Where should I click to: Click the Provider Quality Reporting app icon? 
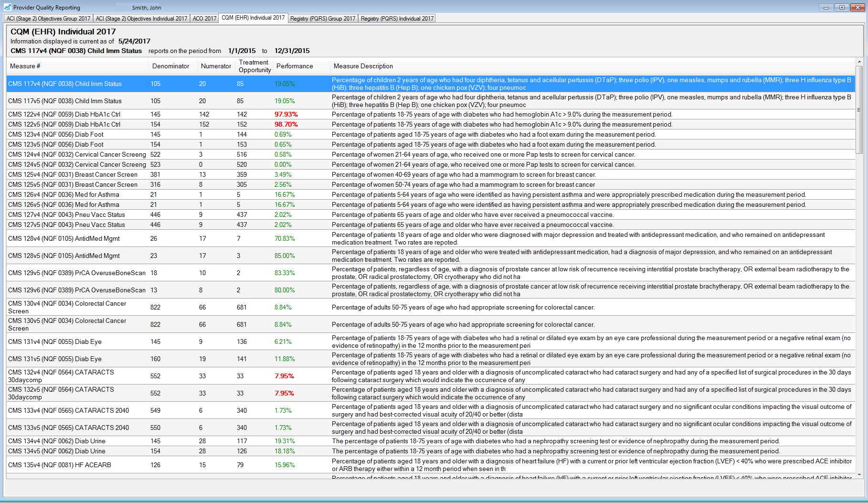[8, 7]
